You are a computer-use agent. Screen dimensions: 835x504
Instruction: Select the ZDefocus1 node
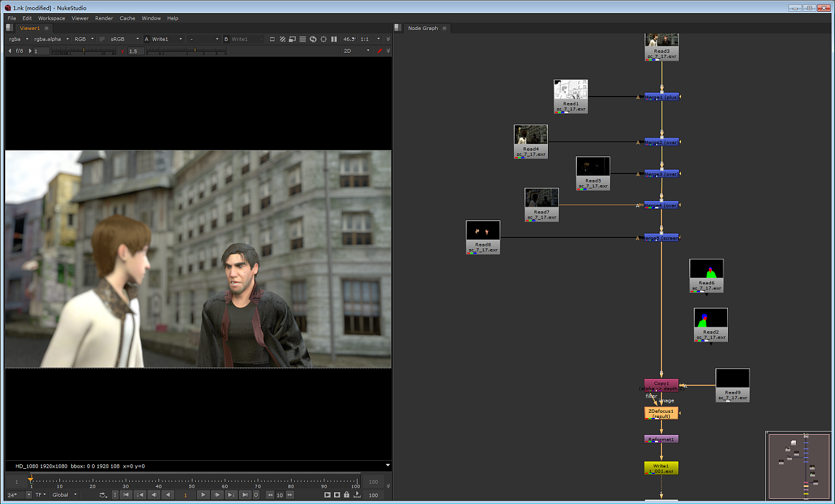pos(661,413)
